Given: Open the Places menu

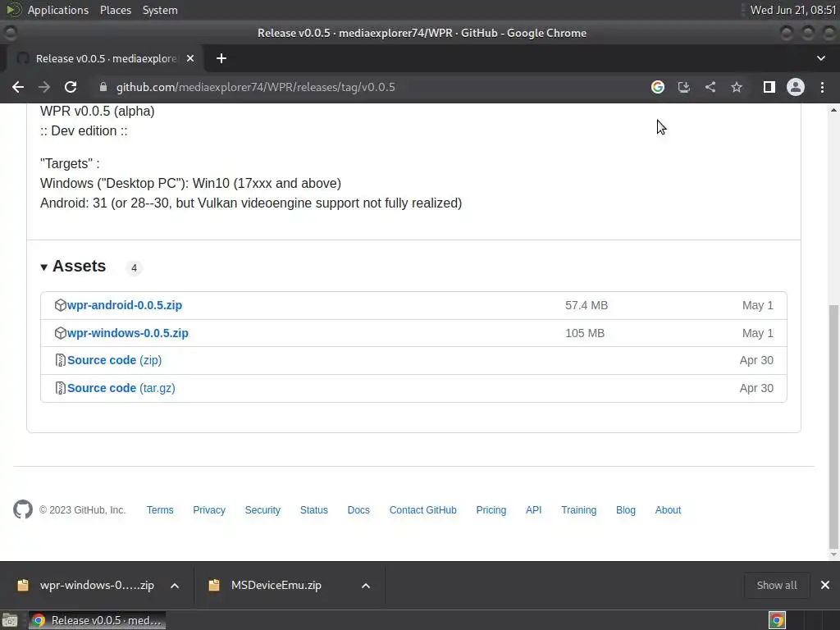Looking at the screenshot, I should coord(116,10).
